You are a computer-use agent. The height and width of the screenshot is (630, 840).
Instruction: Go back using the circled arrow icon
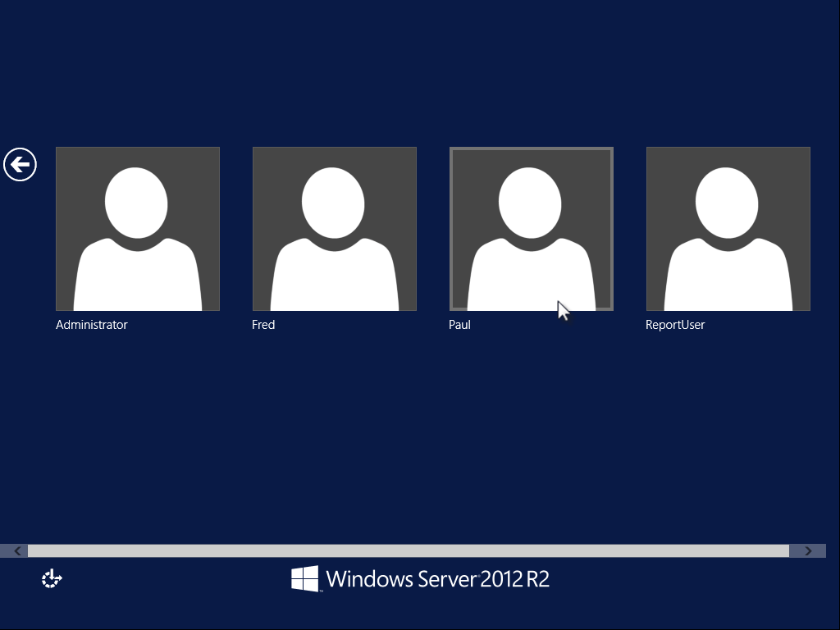pyautogui.click(x=20, y=164)
